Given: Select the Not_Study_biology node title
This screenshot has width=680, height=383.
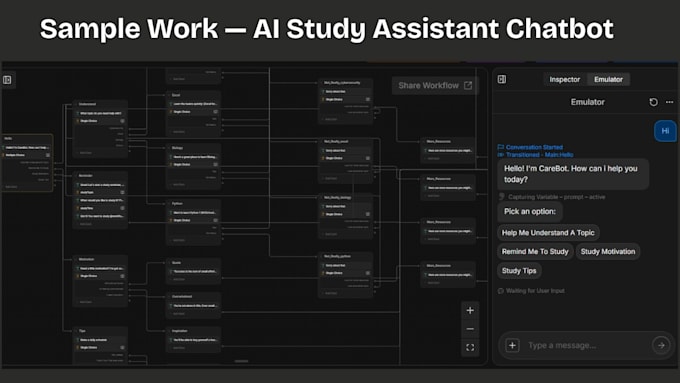Looking at the screenshot, I should click(337, 197).
